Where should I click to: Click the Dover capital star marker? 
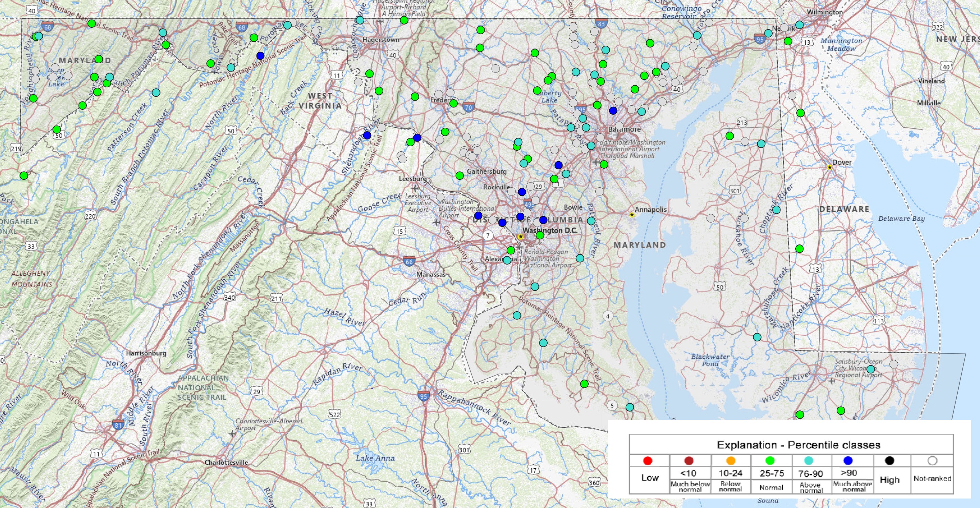[830, 167]
